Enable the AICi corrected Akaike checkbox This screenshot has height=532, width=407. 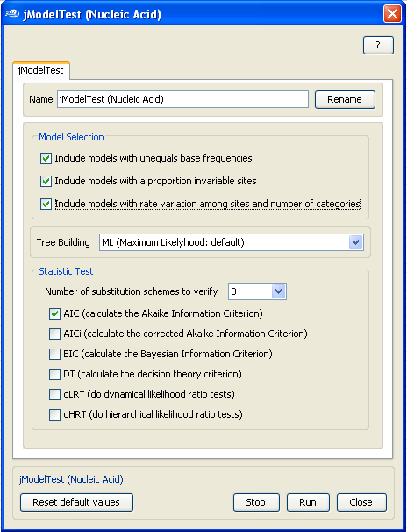[54, 334]
